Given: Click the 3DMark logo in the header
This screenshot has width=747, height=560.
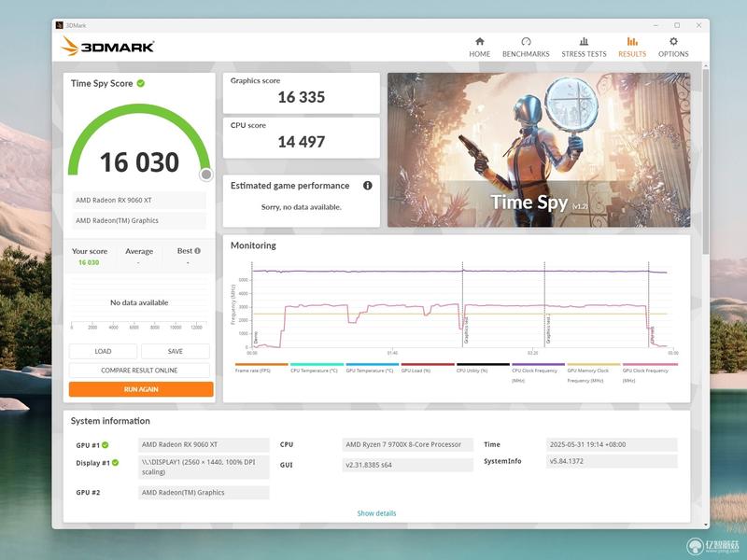Looking at the screenshot, I should 107,46.
